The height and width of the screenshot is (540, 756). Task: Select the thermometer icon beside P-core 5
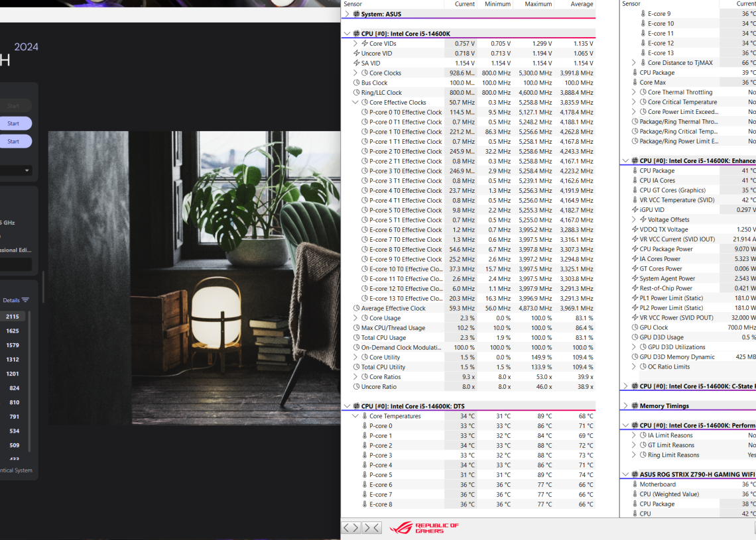point(365,475)
